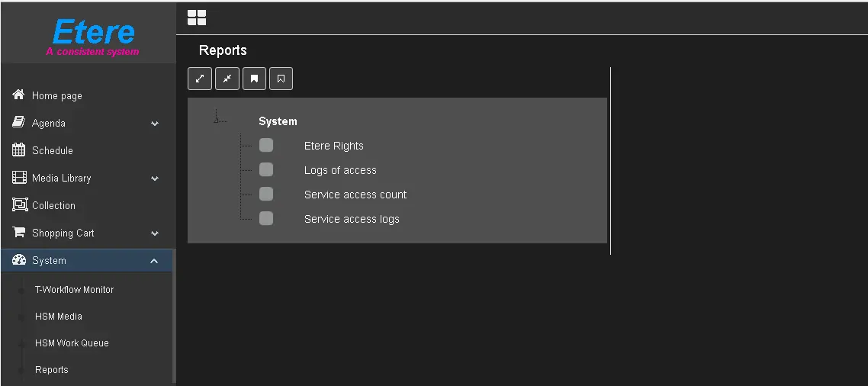Image resolution: width=868 pixels, height=386 pixels.
Task: Open the grid dashboard icon in top bar
Action: pyautogui.click(x=197, y=18)
